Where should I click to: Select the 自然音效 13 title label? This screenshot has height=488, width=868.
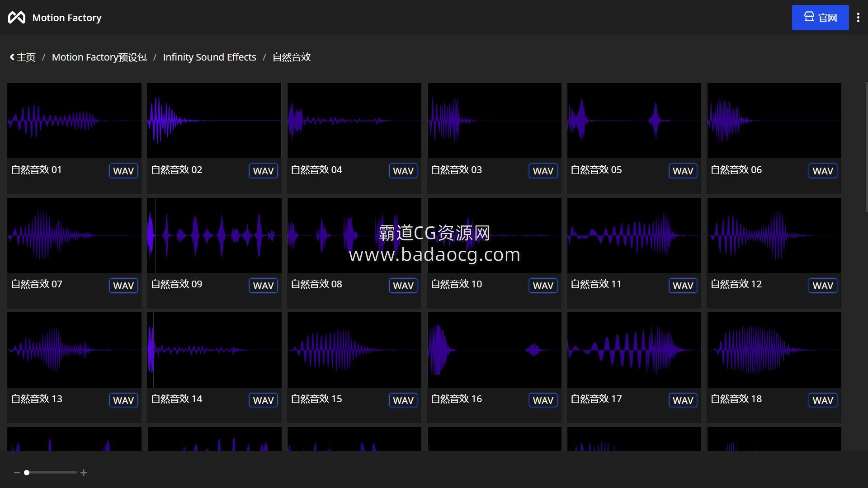pyautogui.click(x=37, y=399)
